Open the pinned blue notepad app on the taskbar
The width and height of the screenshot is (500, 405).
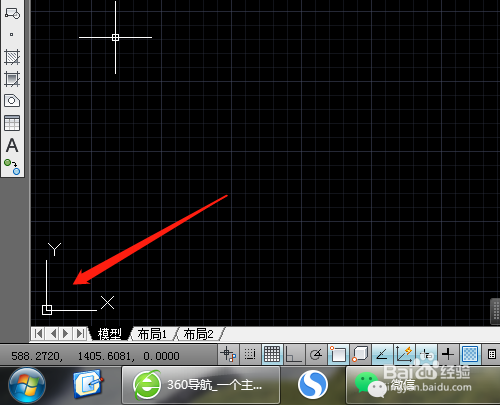tap(88, 384)
